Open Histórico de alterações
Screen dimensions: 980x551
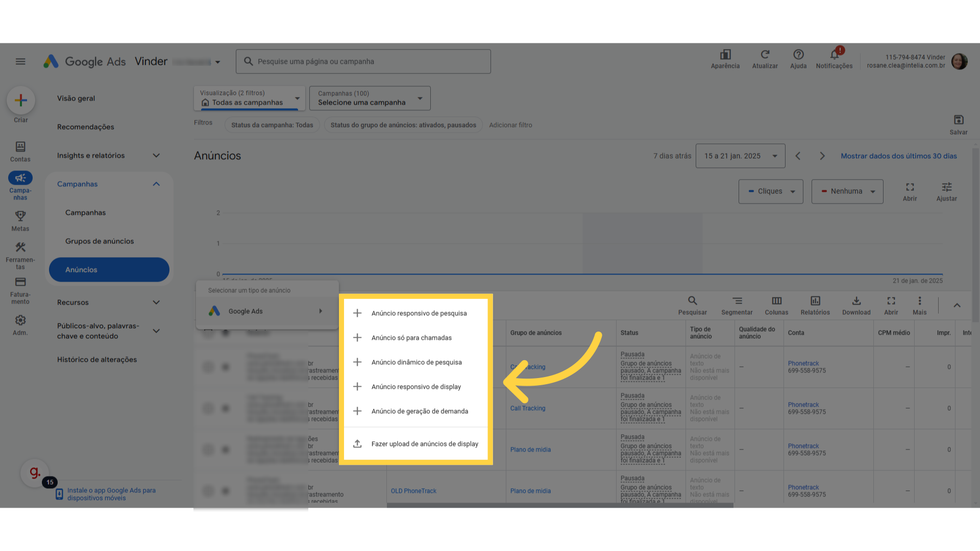(97, 360)
